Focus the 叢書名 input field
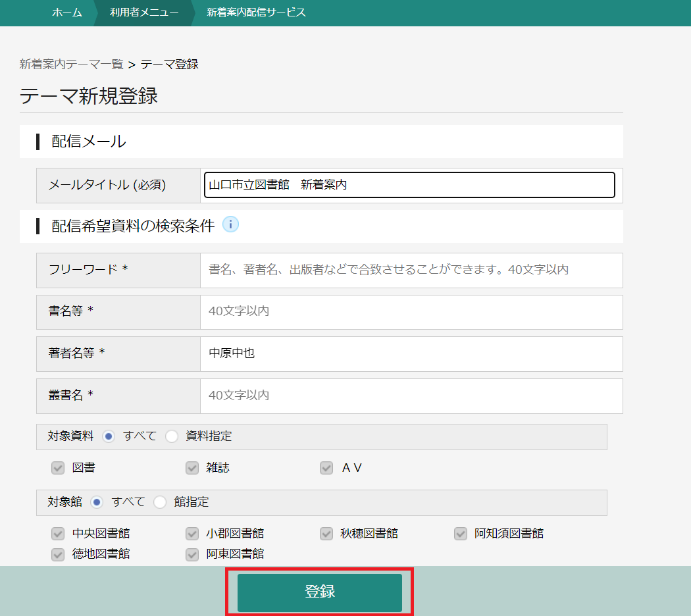This screenshot has width=691, height=616. (411, 396)
